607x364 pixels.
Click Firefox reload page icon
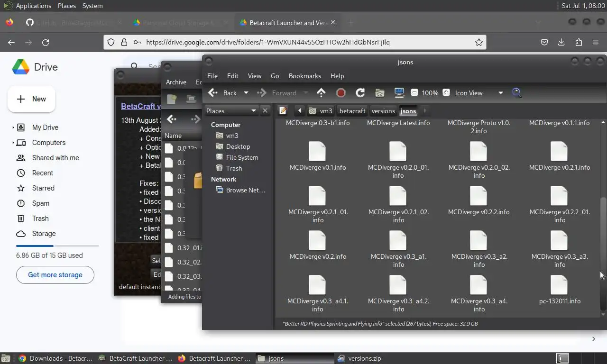click(46, 42)
